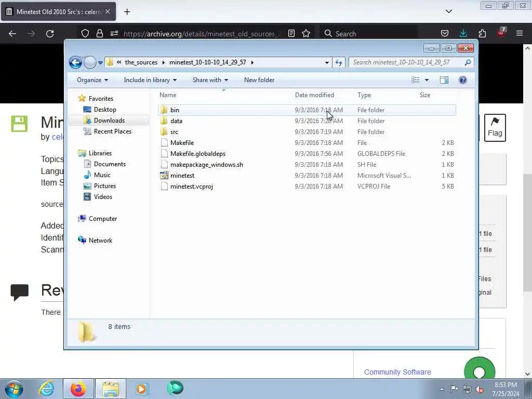Reload the Firefox page
The width and height of the screenshot is (532, 399).
pyautogui.click(x=50, y=34)
